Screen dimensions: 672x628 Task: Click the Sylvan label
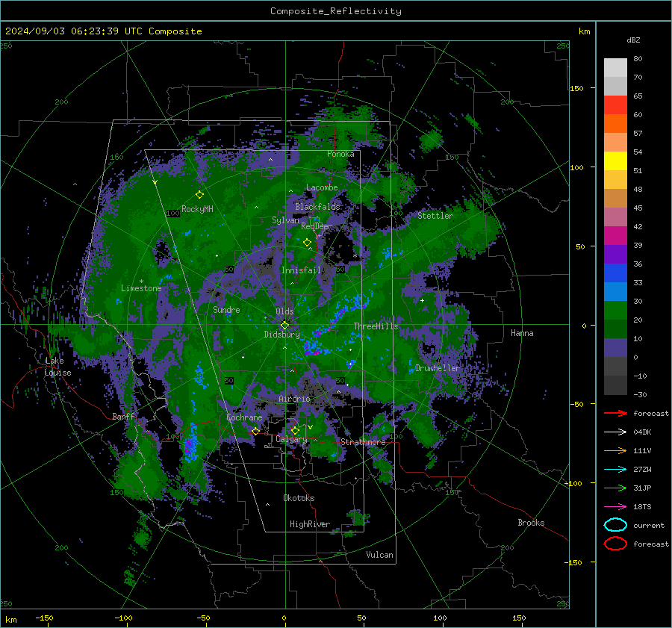click(x=285, y=220)
